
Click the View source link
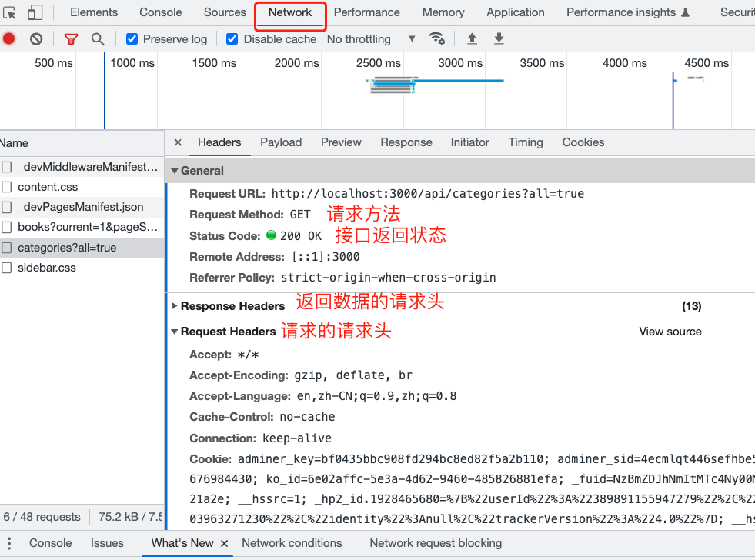pyautogui.click(x=670, y=332)
